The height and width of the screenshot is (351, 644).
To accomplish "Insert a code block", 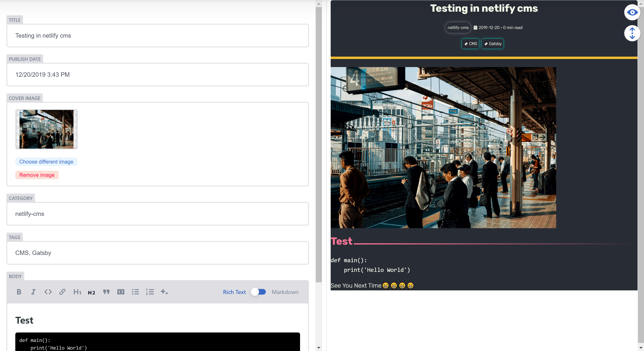I will (121, 292).
